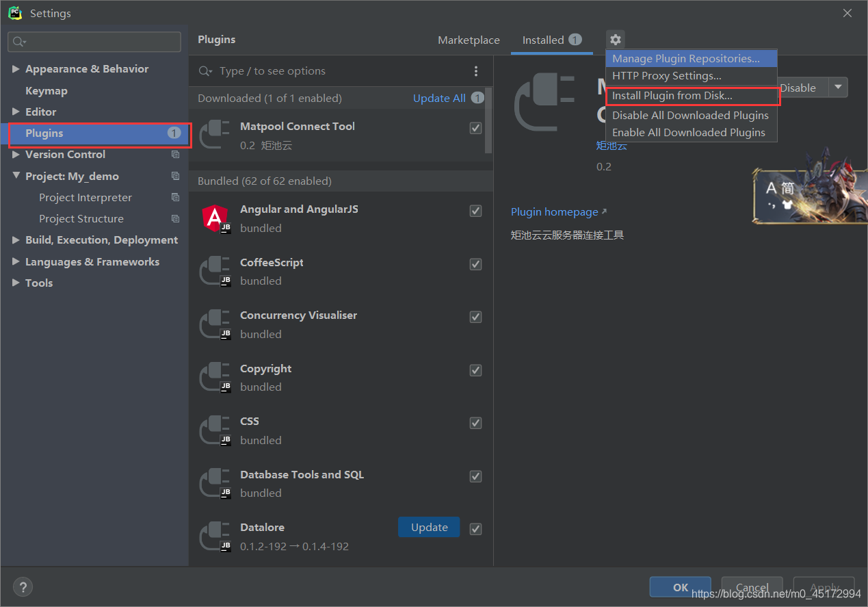The width and height of the screenshot is (868, 607).
Task: Click the Bundled (62 of 62 enabled) header
Action: click(x=265, y=181)
